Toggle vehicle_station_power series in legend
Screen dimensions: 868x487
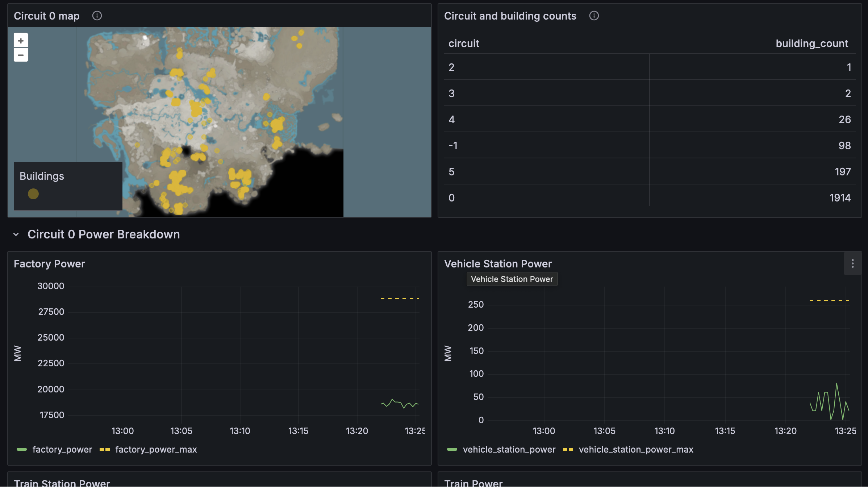tap(509, 449)
